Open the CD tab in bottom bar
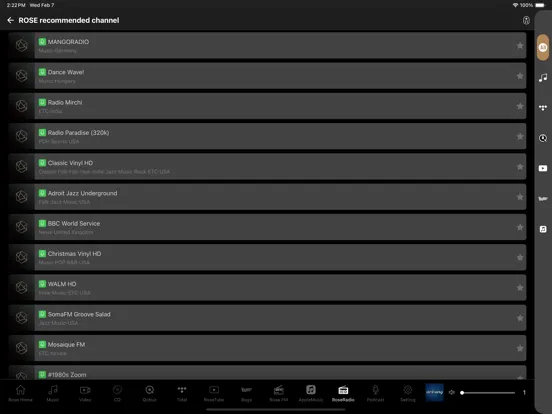552x414 pixels. tap(117, 393)
